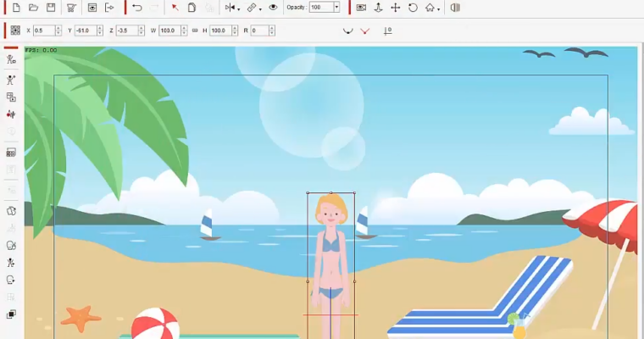
Task: Click the cards-shaped sidebar icon
Action: coord(11,211)
